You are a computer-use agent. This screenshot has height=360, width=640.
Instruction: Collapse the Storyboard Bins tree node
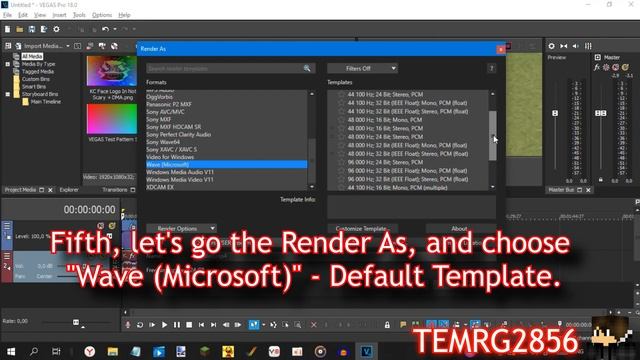click(x=7, y=94)
